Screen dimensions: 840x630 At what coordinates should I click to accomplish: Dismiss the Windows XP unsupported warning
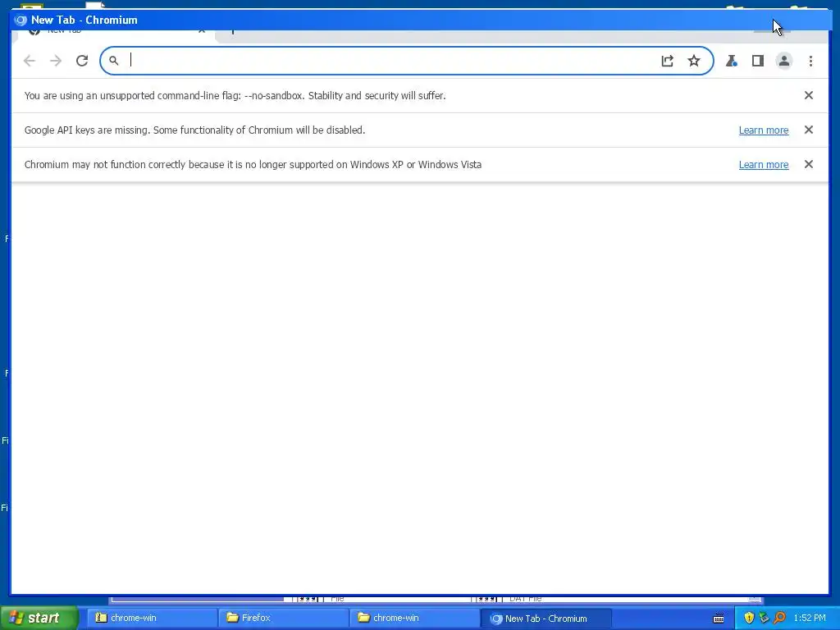tap(809, 164)
